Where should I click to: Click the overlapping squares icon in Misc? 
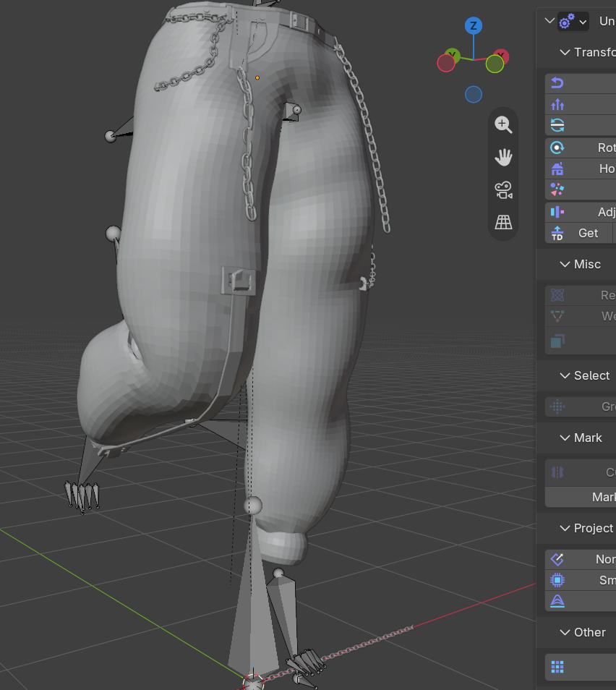(557, 341)
